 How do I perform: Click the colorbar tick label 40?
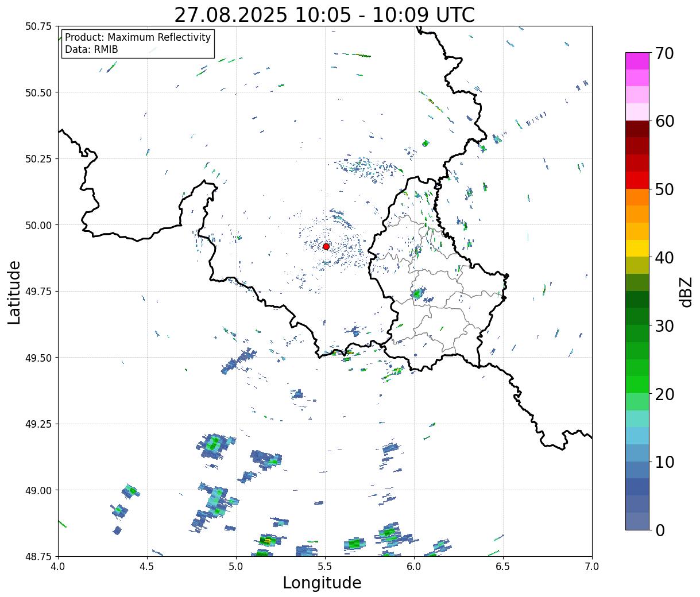664,258
